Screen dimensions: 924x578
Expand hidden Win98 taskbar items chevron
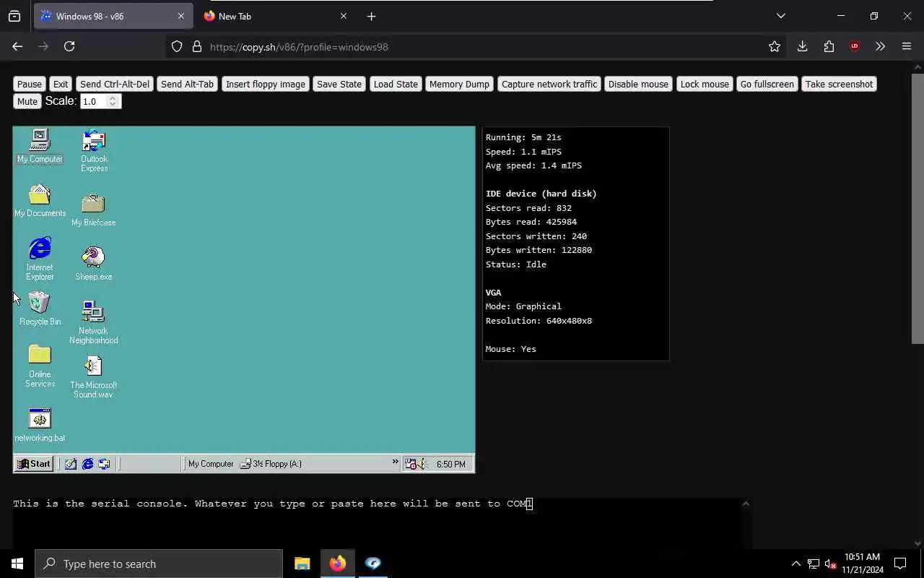(395, 462)
